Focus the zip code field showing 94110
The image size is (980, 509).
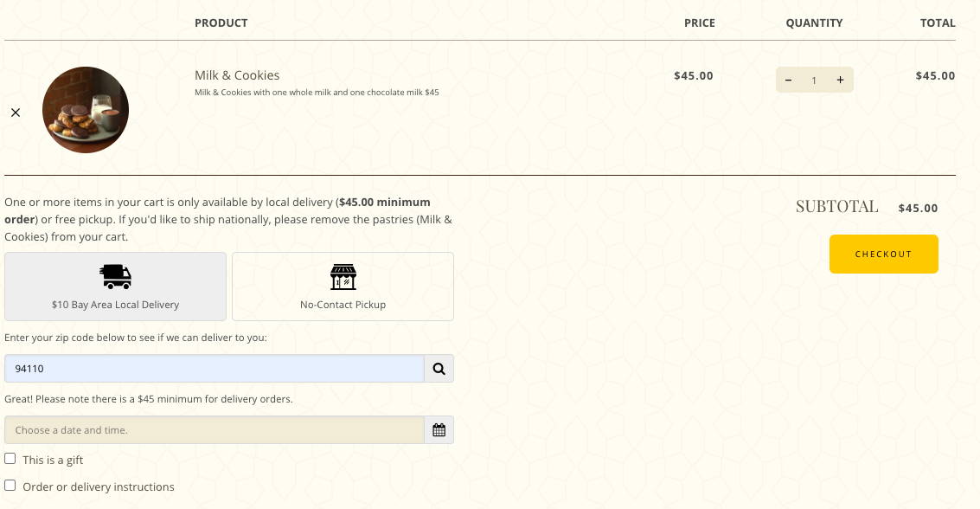[x=215, y=369]
